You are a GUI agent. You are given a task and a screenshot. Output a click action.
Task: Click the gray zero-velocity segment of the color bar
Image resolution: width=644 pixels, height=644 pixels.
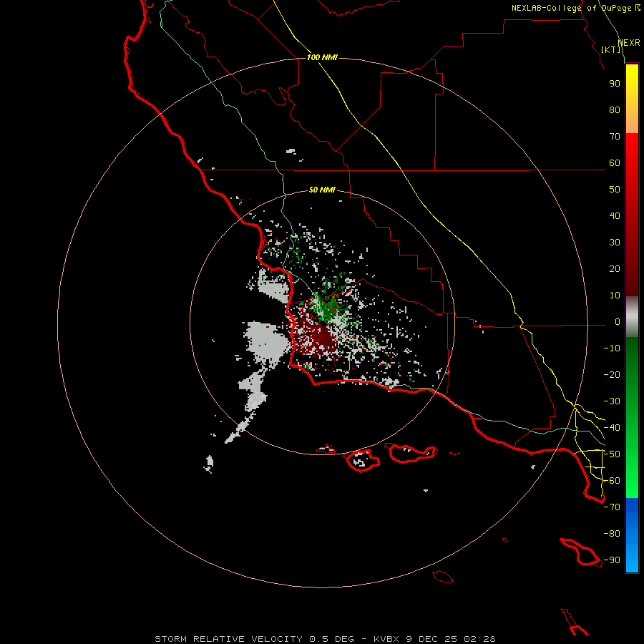coord(632,317)
